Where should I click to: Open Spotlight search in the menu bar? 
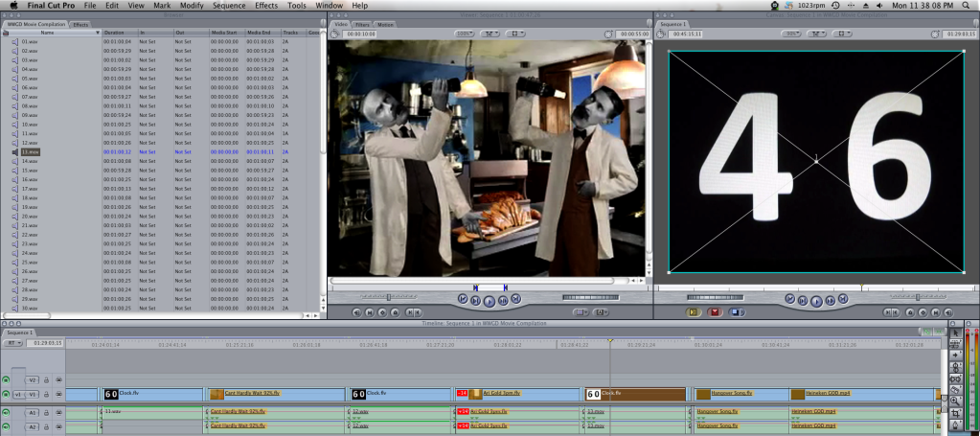point(968,6)
